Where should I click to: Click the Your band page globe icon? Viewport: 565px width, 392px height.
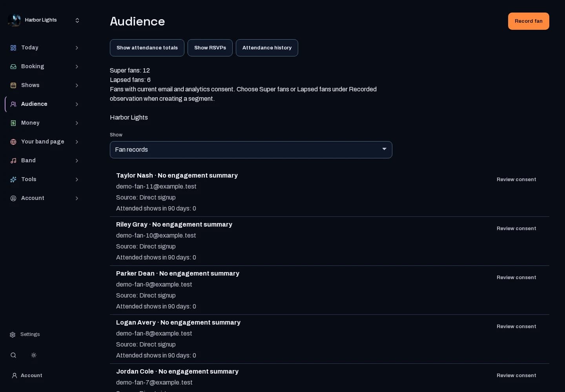tap(13, 142)
